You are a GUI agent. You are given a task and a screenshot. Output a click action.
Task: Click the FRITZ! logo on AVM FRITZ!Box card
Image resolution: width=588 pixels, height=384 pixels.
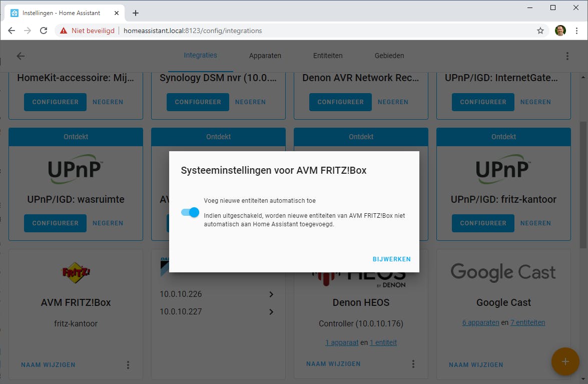(x=76, y=273)
